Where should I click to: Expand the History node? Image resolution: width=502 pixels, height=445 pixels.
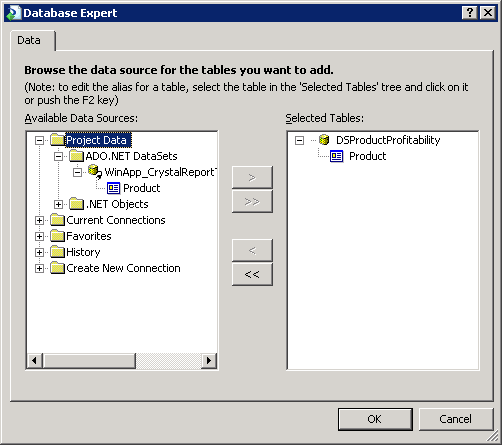(x=39, y=252)
